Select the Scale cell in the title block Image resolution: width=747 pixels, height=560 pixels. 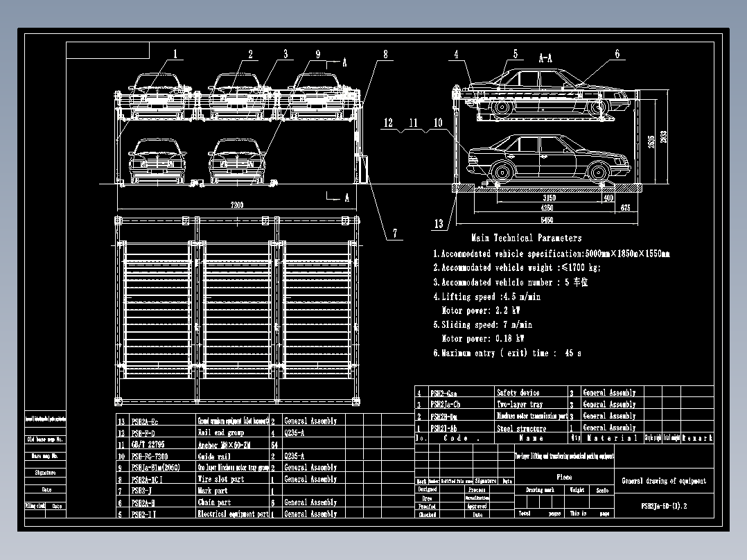pyautogui.click(x=602, y=491)
